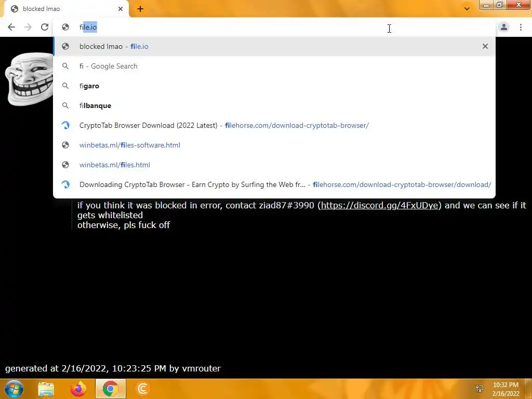Open the taskbar clock showing 10:32 PM
532x399 pixels.
point(506,389)
